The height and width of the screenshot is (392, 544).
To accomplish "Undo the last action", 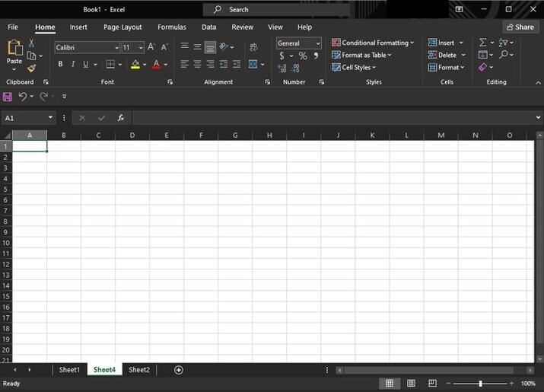I will pos(23,96).
